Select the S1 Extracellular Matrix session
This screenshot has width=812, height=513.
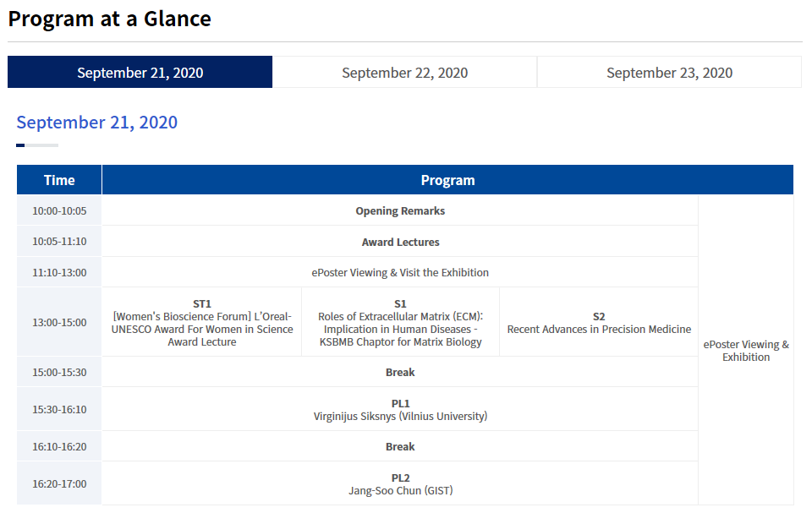point(399,323)
